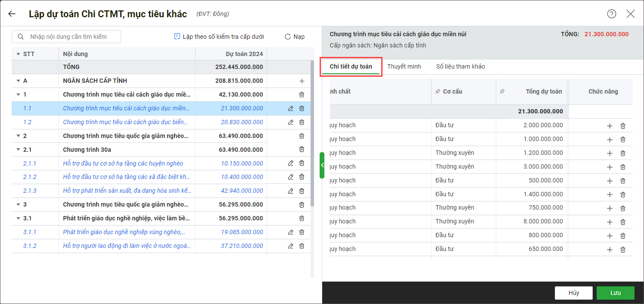Click the Hủy button

pyautogui.click(x=573, y=293)
